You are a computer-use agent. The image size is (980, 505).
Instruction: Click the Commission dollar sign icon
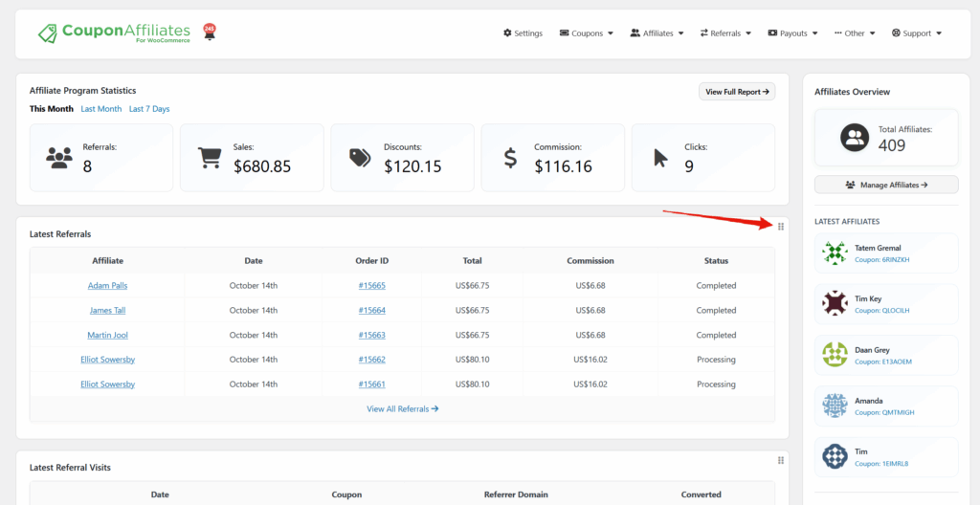tap(510, 158)
